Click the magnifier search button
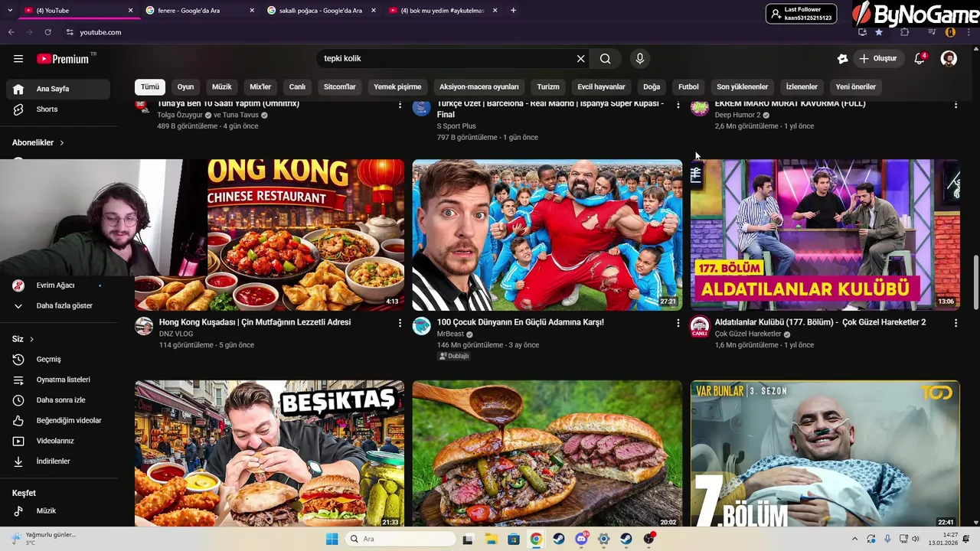Screen dimensions: 980x551 coord(605,59)
